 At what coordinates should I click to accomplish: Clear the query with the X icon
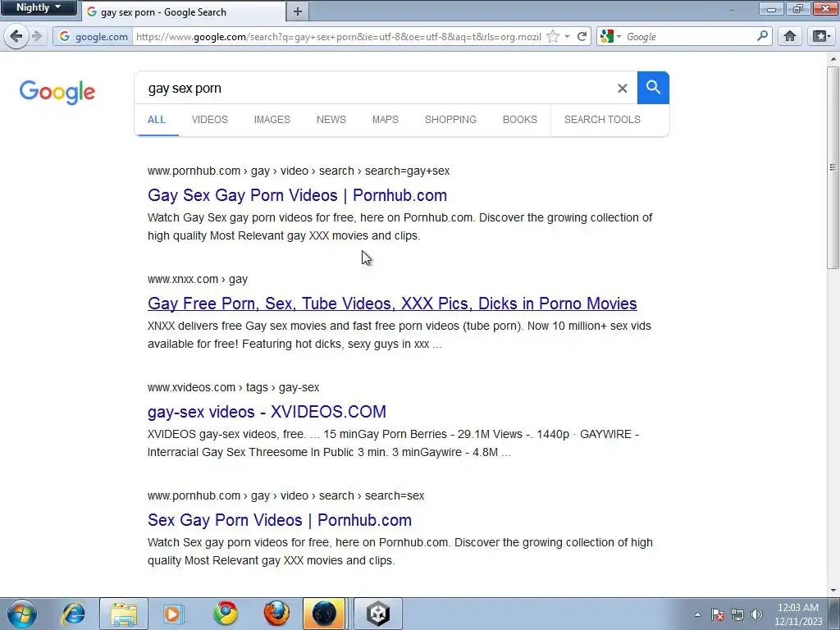click(x=622, y=88)
